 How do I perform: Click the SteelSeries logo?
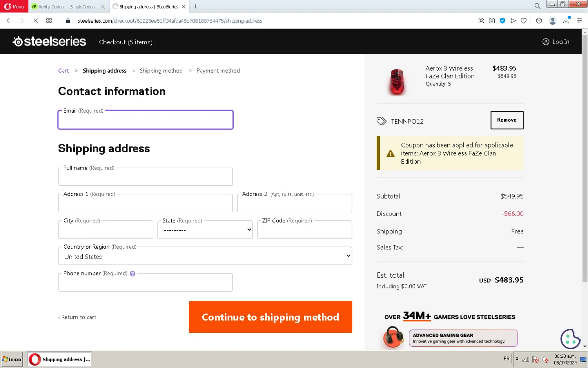click(49, 41)
